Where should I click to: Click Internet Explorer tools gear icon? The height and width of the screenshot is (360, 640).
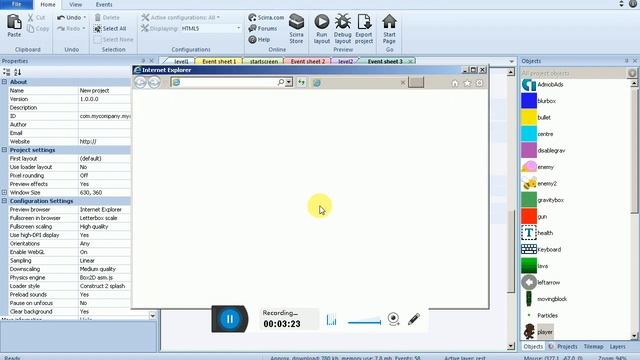(x=479, y=83)
